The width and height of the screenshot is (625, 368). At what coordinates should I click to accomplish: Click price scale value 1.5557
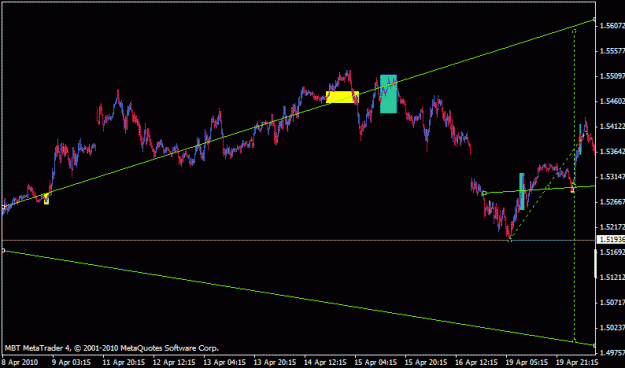pyautogui.click(x=612, y=51)
